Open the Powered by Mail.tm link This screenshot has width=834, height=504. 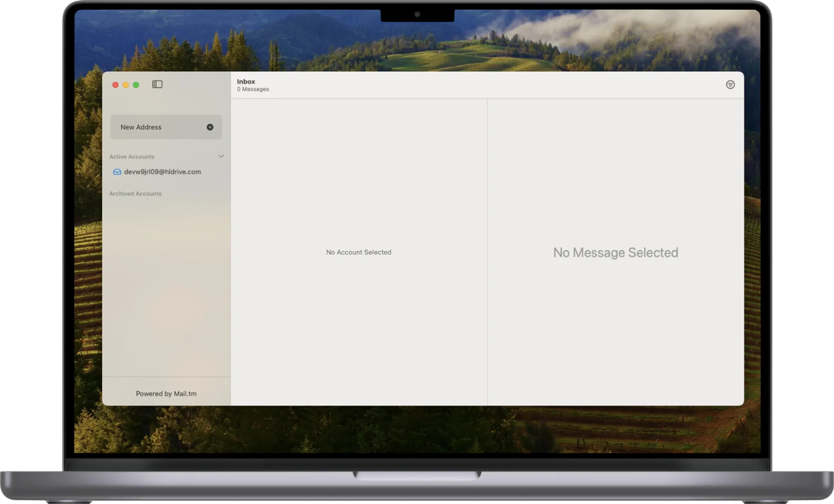tap(166, 394)
